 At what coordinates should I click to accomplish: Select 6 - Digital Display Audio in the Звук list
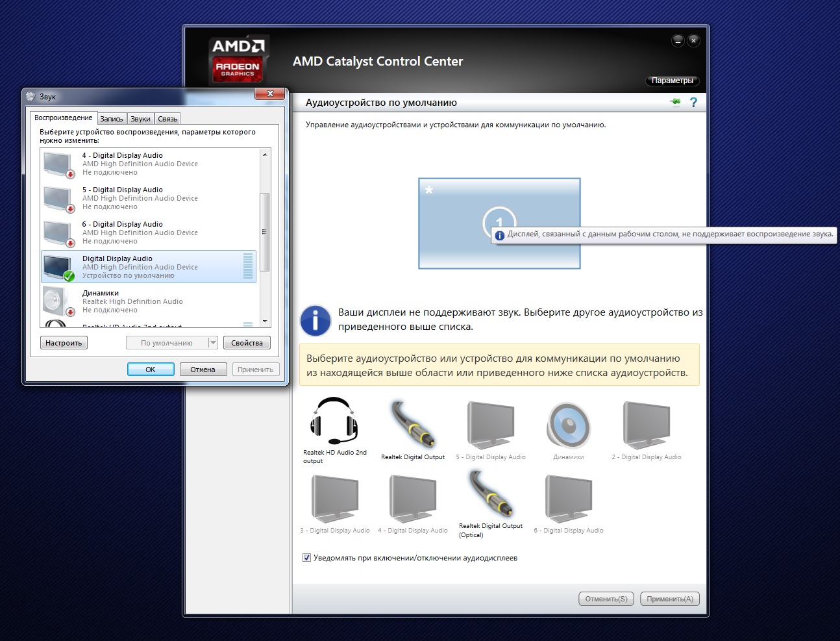coord(149,233)
